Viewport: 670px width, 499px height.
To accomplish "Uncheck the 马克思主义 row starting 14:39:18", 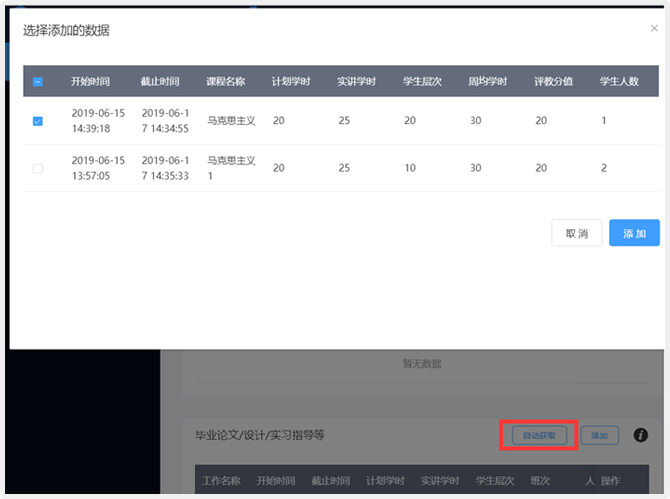I will (38, 121).
